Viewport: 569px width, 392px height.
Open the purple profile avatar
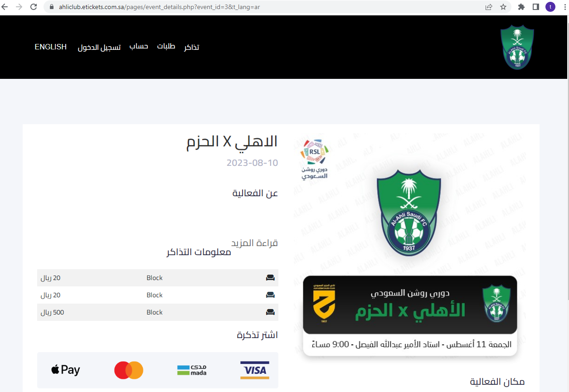(550, 7)
